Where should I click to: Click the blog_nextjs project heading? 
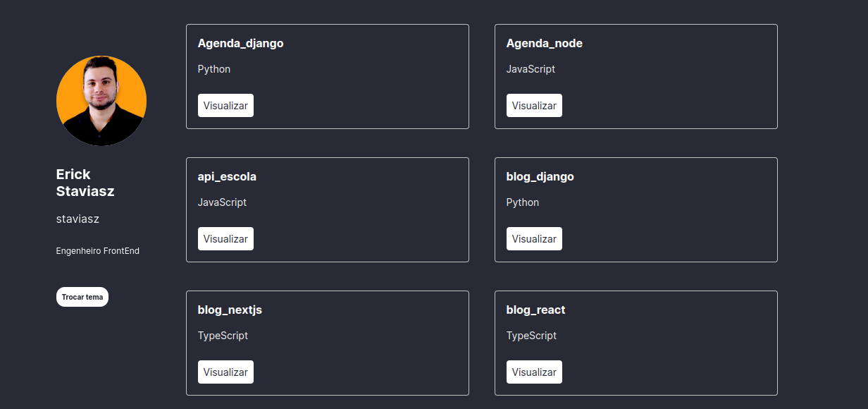pos(230,310)
